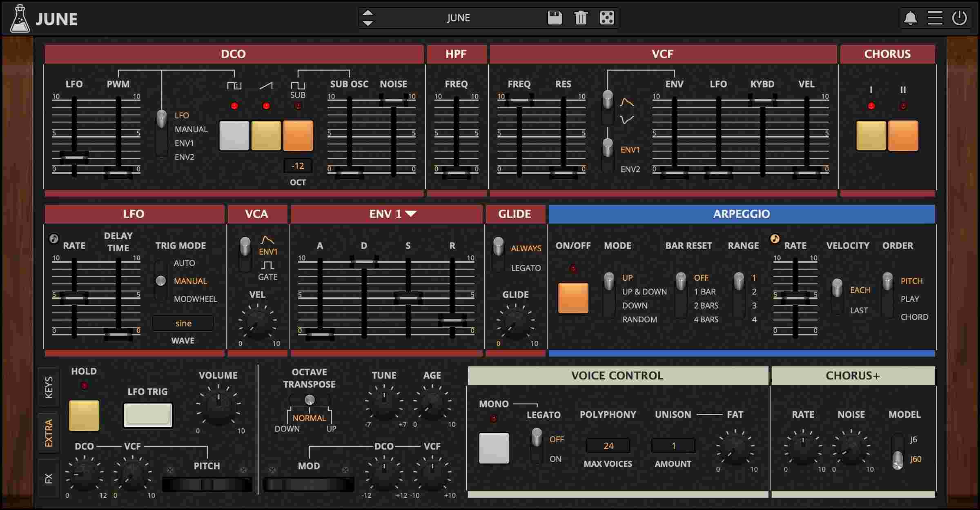Toggle the LFO rate tempo sync note icon
Image resolution: width=980 pixels, height=510 pixels.
[53, 239]
